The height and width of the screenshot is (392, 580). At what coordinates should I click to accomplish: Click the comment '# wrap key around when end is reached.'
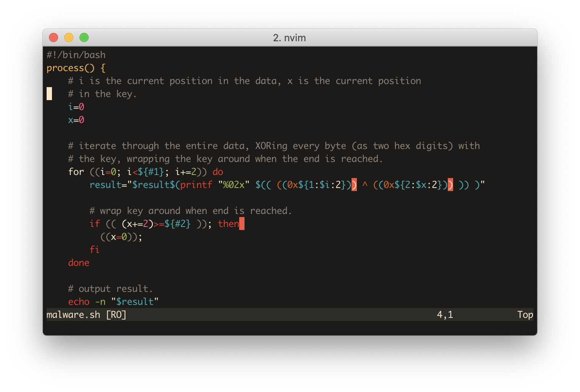click(x=191, y=211)
